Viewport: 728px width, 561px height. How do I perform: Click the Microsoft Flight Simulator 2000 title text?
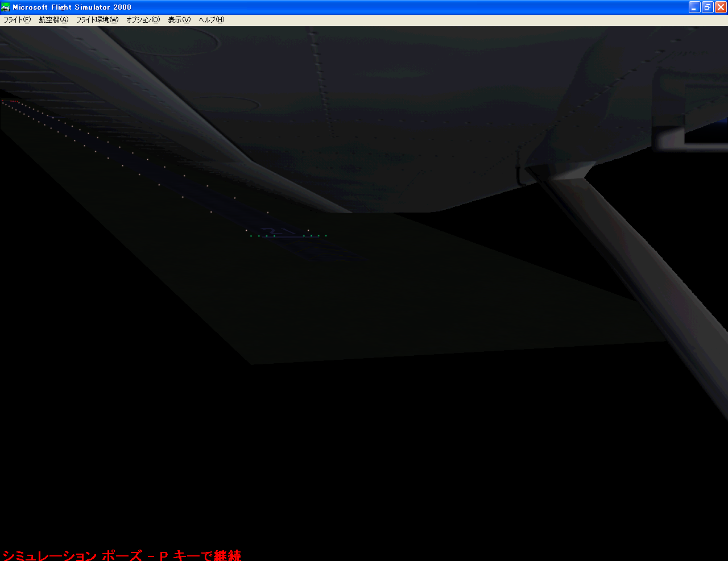tap(72, 7)
